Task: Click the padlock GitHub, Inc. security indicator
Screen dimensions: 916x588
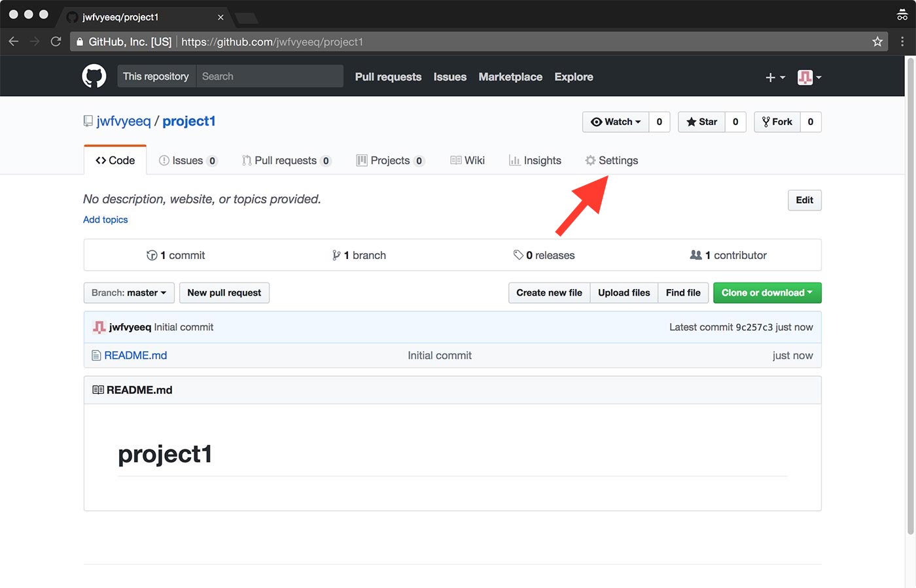Action: point(124,42)
